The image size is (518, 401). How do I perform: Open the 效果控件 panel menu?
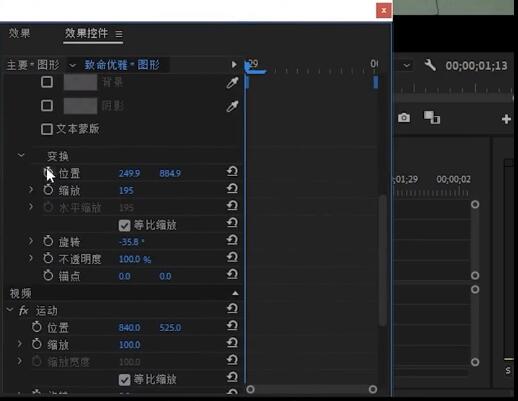tap(119, 34)
